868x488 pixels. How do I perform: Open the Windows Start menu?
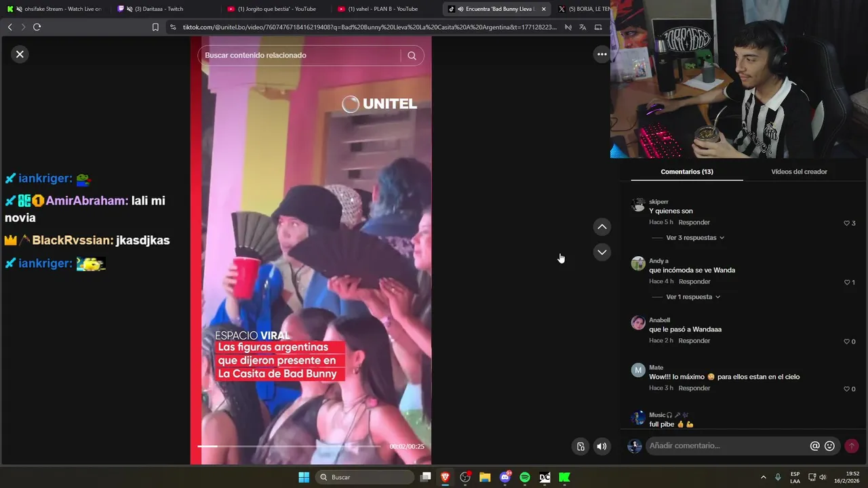coord(304,477)
